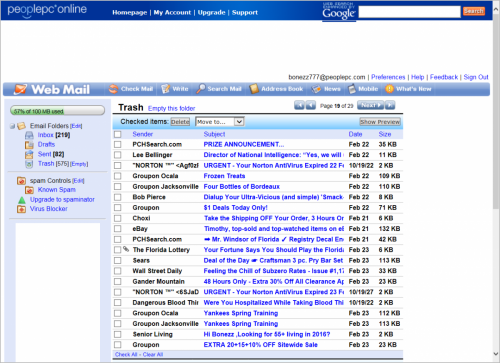
Task: Open Upgrade in top navigation
Action: tap(211, 12)
